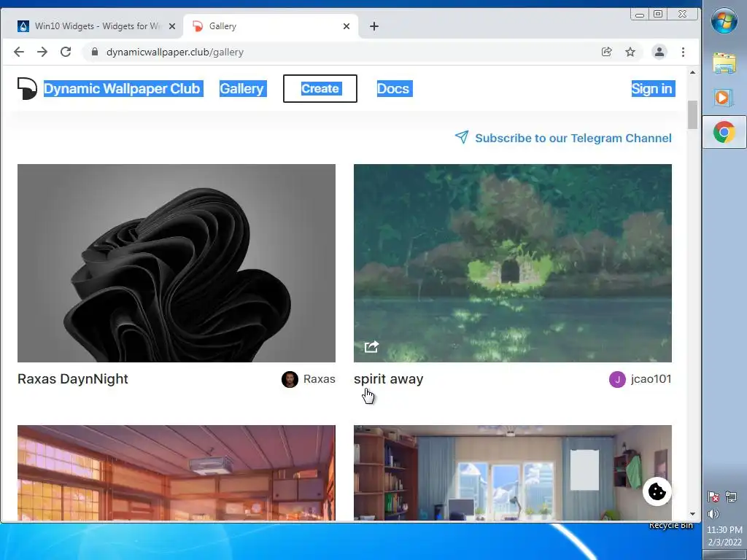Screen dimensions: 747x560
Task: Share this page icon in address bar
Action: click(x=606, y=52)
